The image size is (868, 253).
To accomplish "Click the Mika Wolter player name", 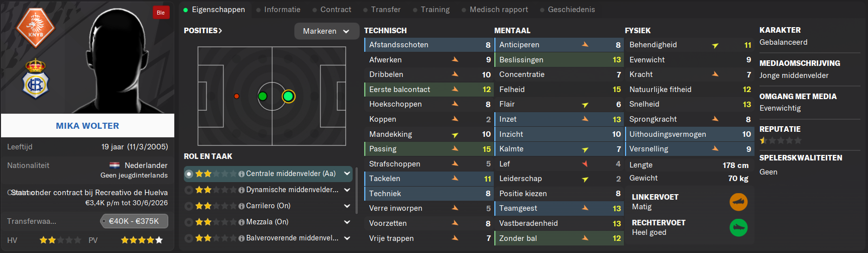I will pyautogui.click(x=87, y=126).
